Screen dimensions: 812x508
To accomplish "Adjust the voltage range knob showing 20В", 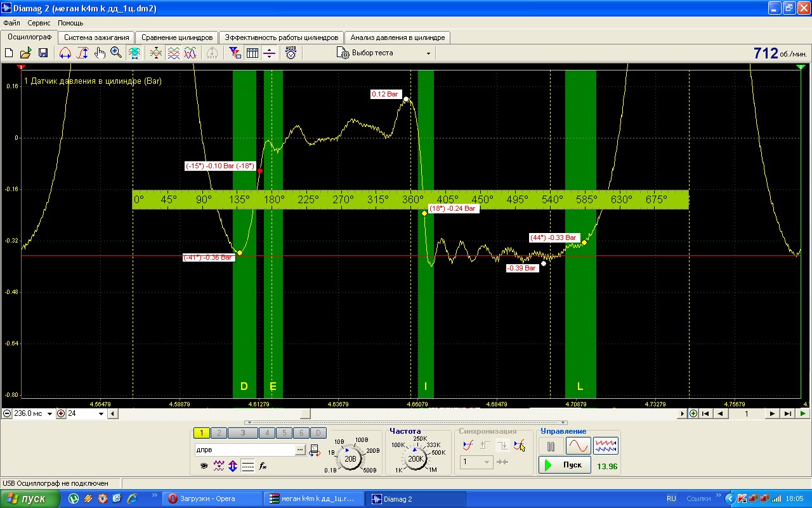I will (x=350, y=458).
